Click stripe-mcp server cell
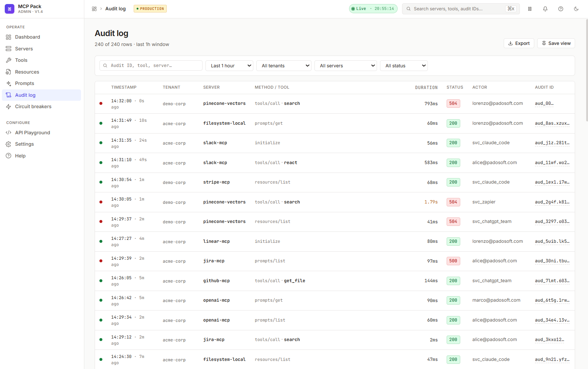The height and width of the screenshot is (369, 588). click(x=216, y=182)
